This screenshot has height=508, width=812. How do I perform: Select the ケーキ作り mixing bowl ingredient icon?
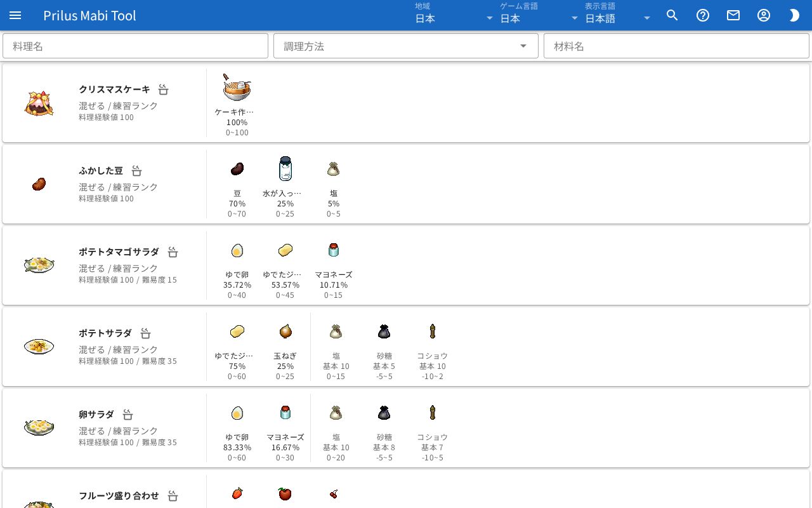237,88
